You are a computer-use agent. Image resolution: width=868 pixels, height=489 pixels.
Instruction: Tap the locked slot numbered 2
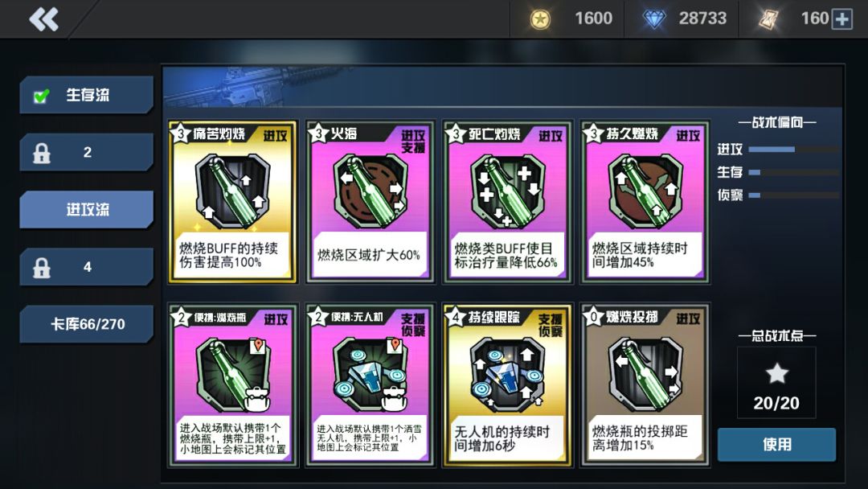coord(86,152)
